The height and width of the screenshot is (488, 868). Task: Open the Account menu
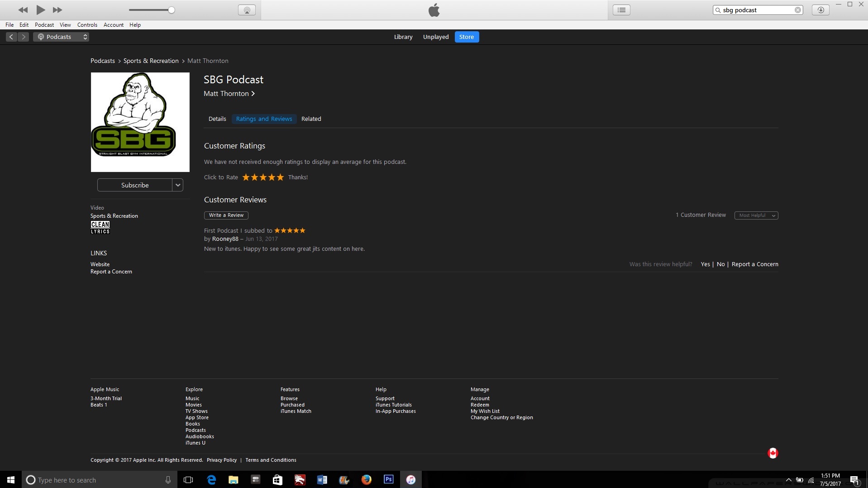coord(114,25)
